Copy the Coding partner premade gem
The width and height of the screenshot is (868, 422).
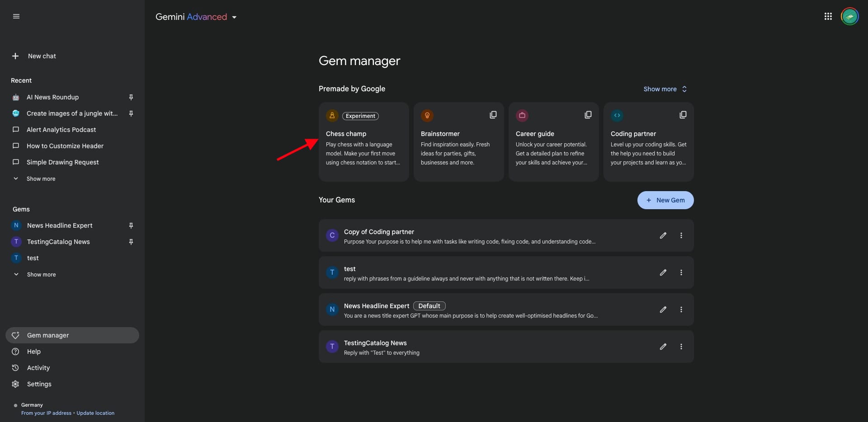coord(683,115)
